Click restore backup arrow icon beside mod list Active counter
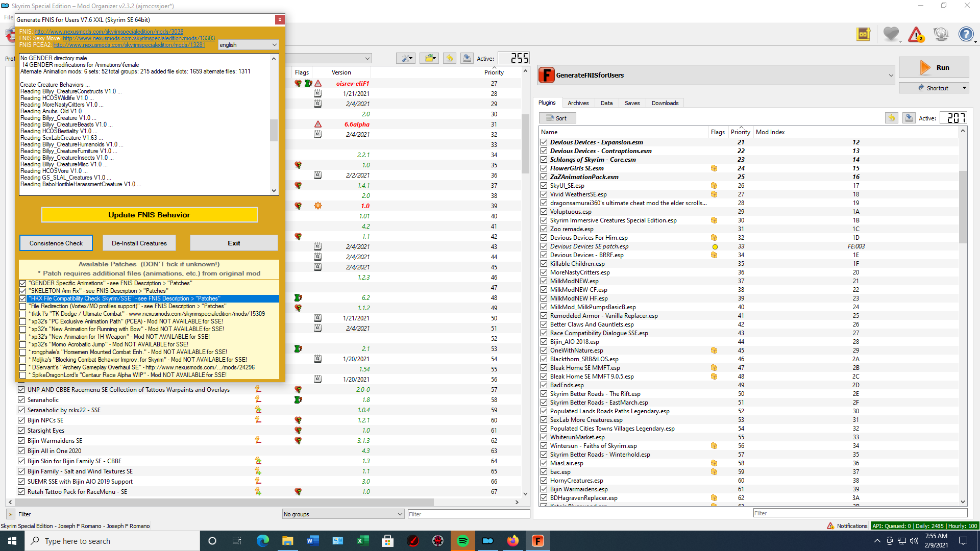 [x=450, y=58]
